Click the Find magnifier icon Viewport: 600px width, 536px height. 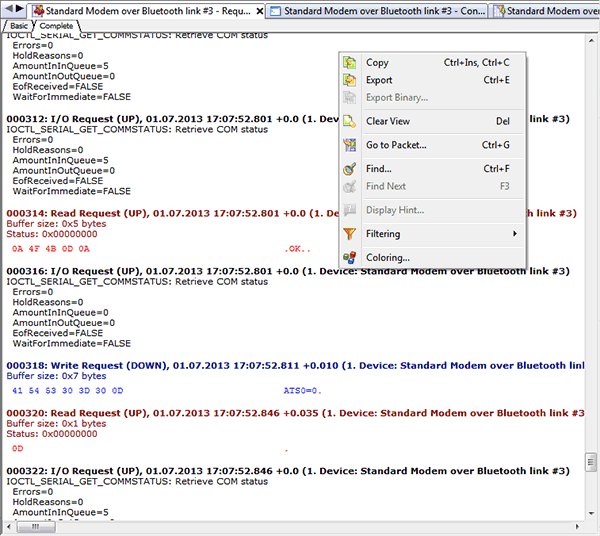tap(349, 169)
